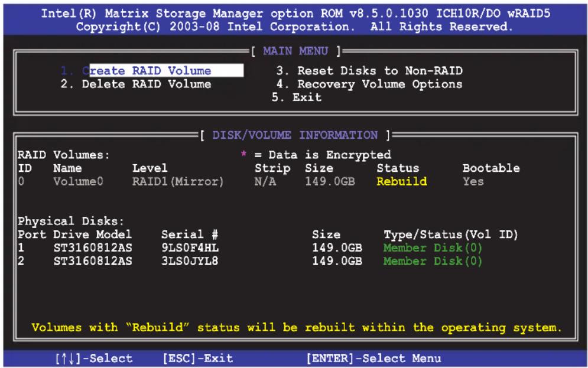Click the Level column header
Screen dimensions: 588x368
[x=150, y=168]
